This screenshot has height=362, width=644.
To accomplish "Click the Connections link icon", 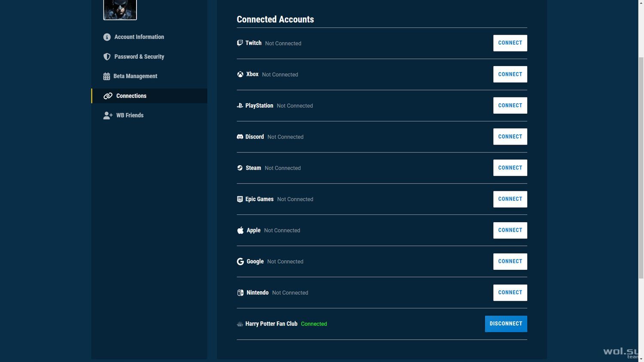I will pyautogui.click(x=108, y=96).
